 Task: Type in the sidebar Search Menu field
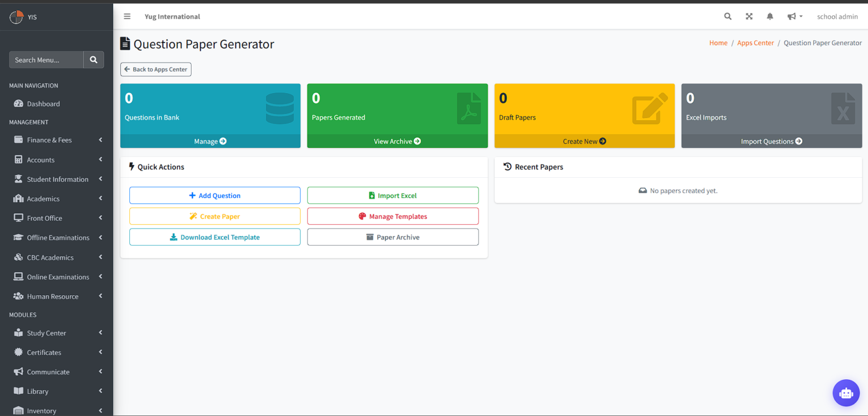(x=46, y=59)
